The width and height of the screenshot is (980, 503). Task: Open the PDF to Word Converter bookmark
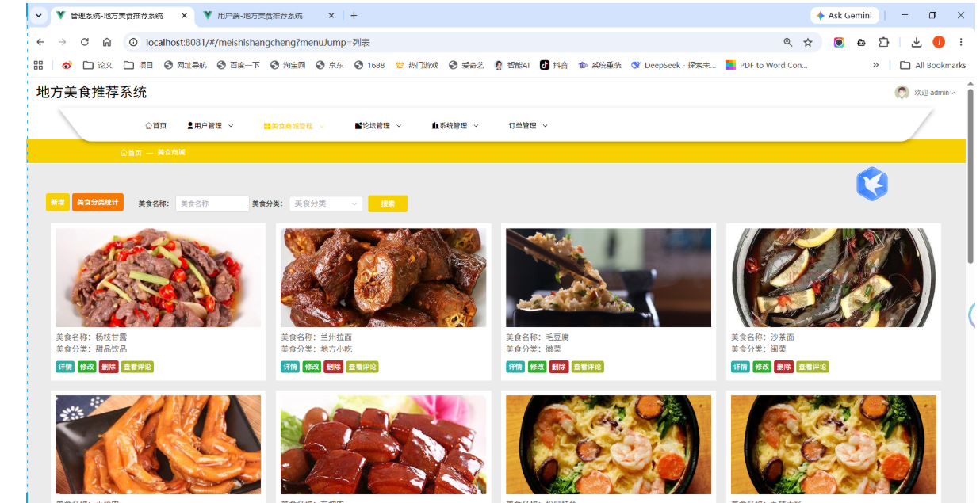(767, 65)
